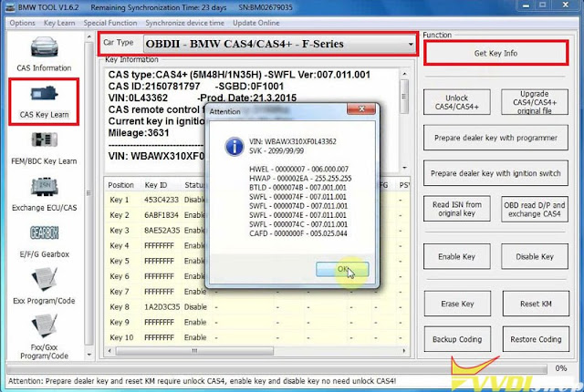Viewport: 584px width, 392px height.
Task: Select the Key 7 row
Action: pyautogui.click(x=257, y=291)
